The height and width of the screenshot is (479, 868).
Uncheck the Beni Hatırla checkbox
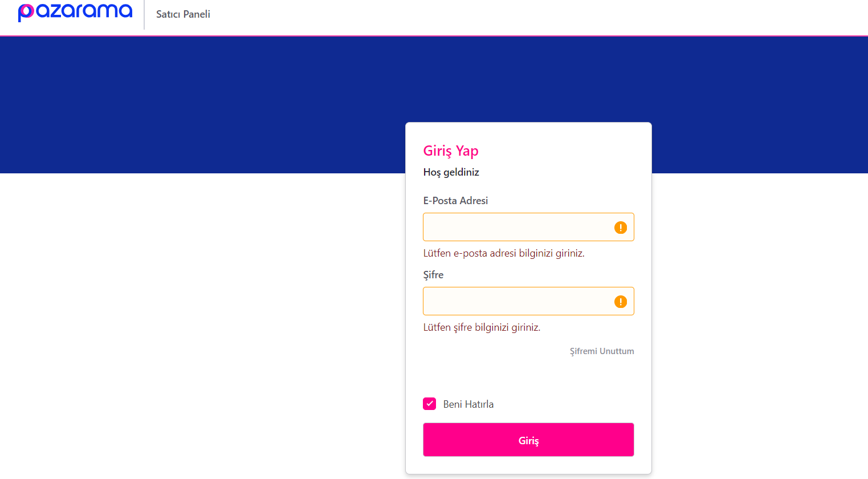430,404
